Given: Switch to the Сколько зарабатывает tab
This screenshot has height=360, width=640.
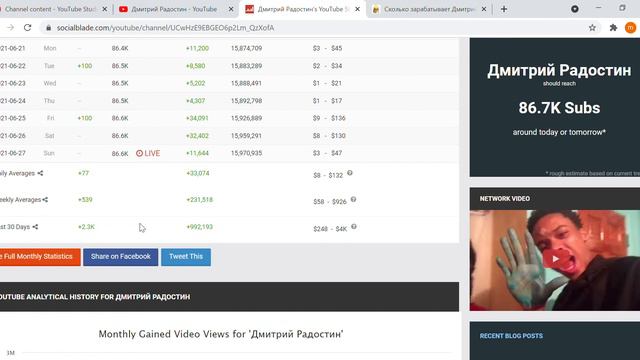Looking at the screenshot, I should pos(429,9).
